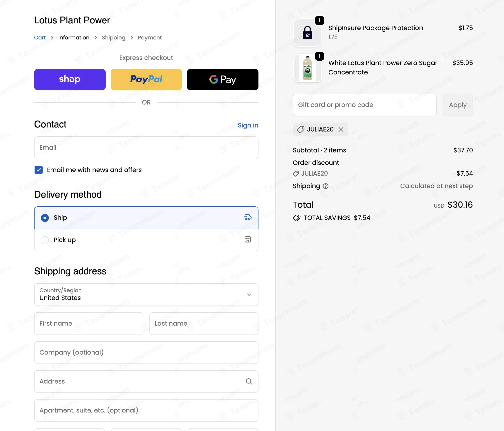Screen dimensions: 504x431
Task: Click the delivery truck icon in Ship row
Action: 248,217
